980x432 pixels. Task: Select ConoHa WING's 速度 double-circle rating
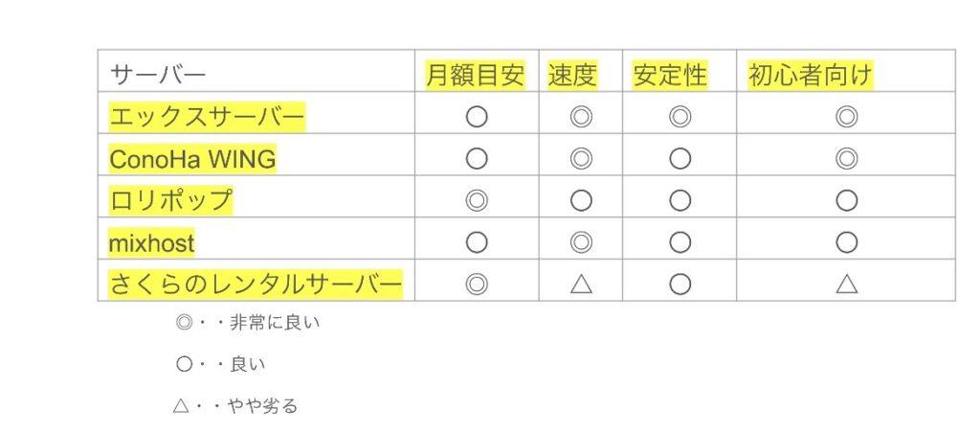[x=581, y=159]
